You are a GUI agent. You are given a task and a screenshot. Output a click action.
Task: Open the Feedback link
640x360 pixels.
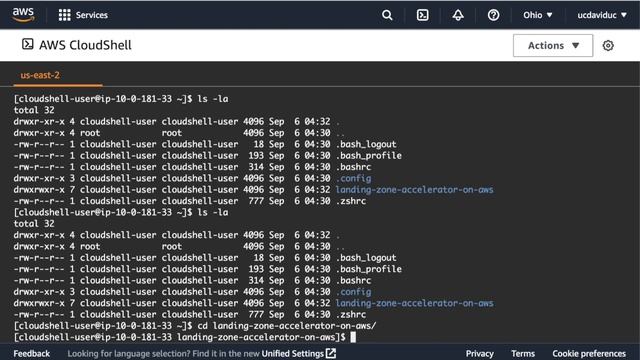pyautogui.click(x=31, y=353)
